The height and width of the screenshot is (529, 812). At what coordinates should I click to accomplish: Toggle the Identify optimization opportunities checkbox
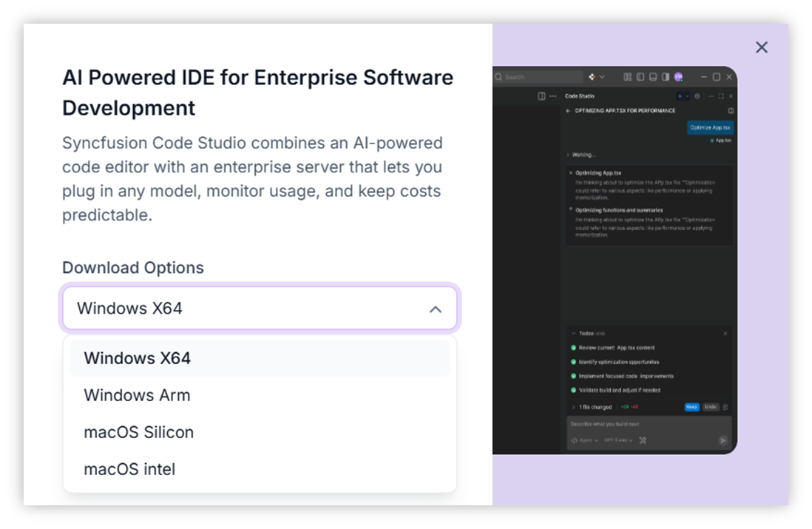click(573, 363)
